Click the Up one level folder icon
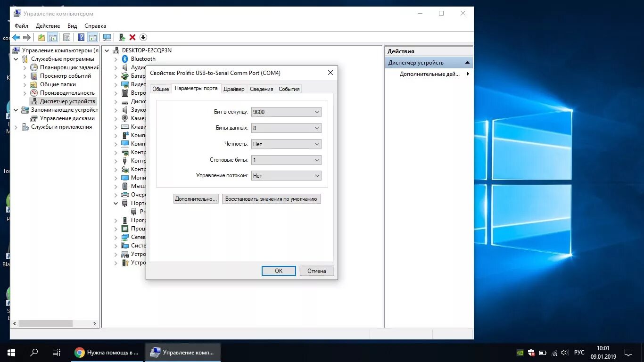Viewport: 644px width, 362px height. click(41, 37)
